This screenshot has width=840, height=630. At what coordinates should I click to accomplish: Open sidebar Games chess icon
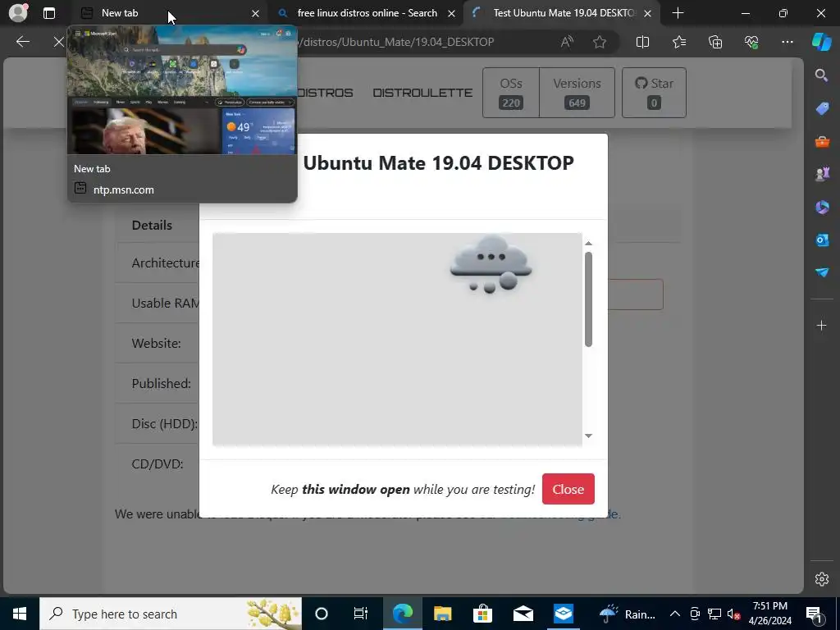pyautogui.click(x=822, y=174)
